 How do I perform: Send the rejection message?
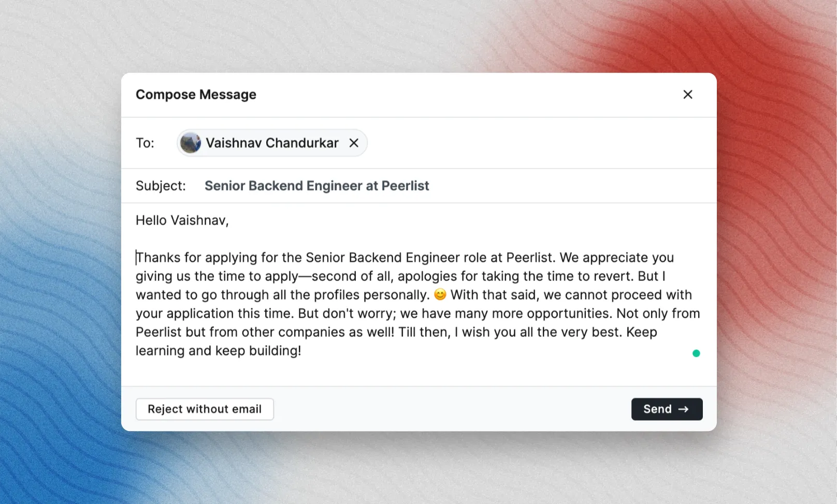tap(667, 409)
